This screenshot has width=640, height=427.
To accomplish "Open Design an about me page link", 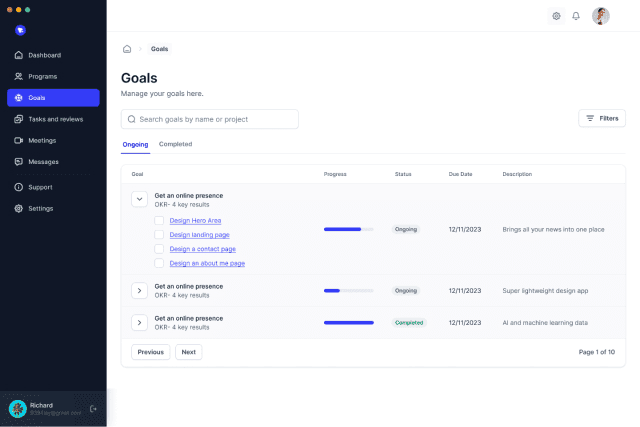I will tap(207, 263).
